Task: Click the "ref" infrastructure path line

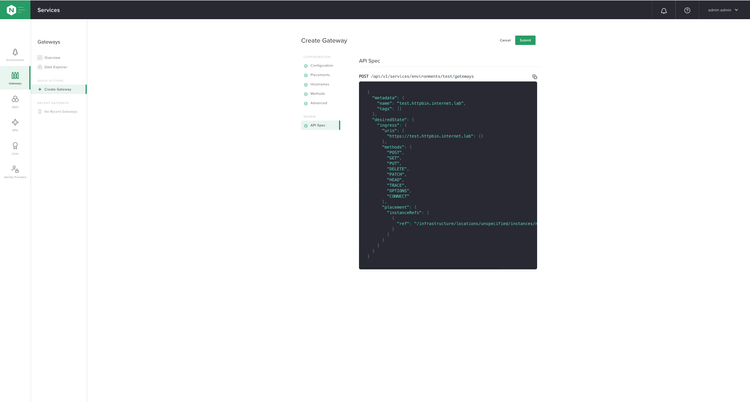Action: (466, 223)
